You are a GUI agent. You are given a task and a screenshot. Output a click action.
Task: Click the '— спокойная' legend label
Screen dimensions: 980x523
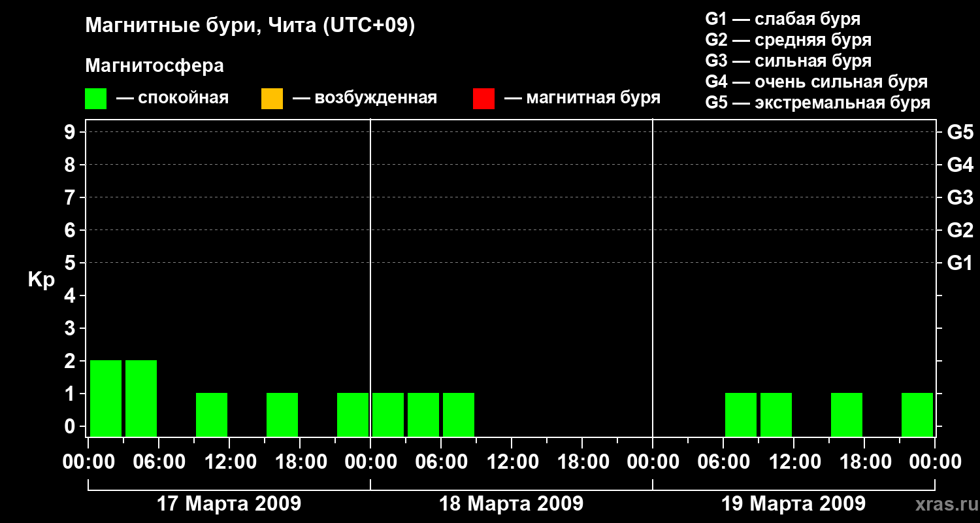point(172,98)
